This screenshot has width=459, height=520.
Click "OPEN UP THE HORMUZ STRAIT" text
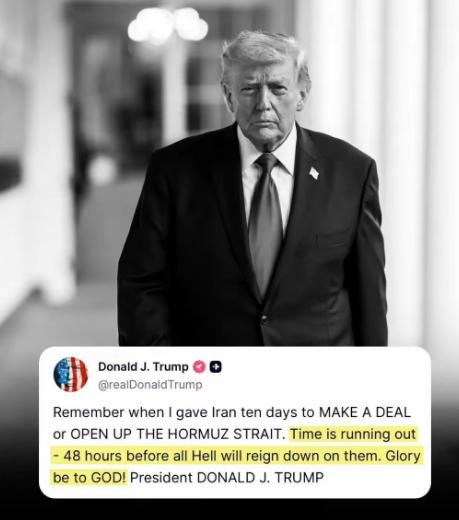point(177,434)
